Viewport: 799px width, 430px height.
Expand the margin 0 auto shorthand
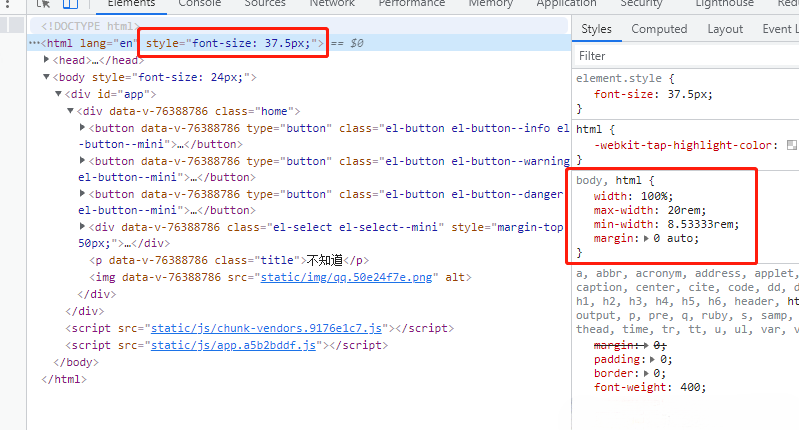647,238
